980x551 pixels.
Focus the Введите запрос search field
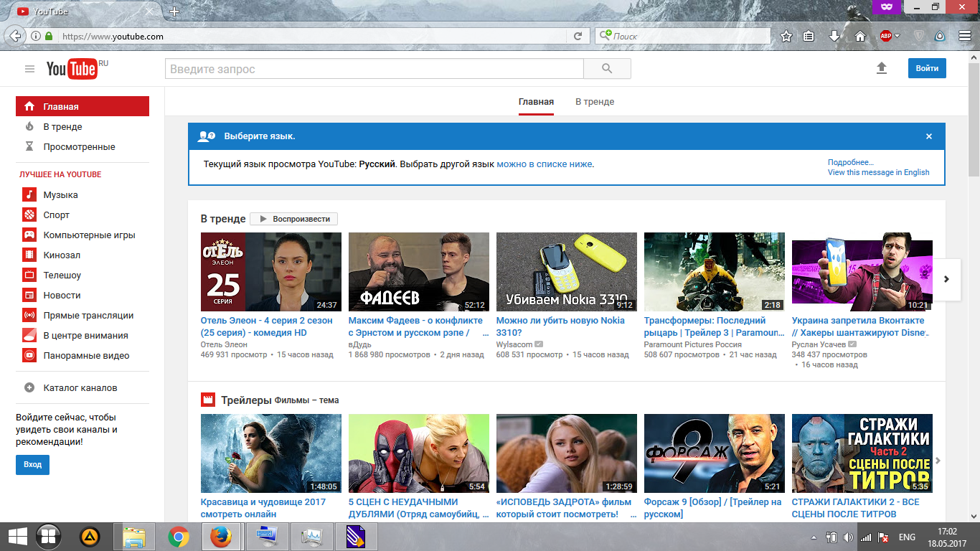tap(374, 69)
